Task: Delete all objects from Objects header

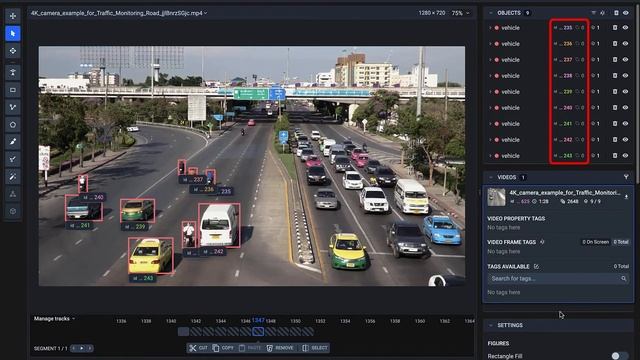Action: 616,13
